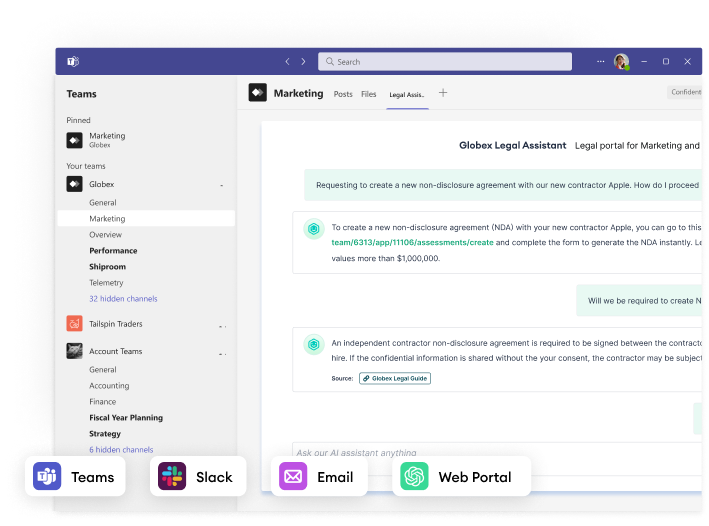This screenshot has width=709, height=526.
Task: Open the Performance channel
Action: (113, 251)
